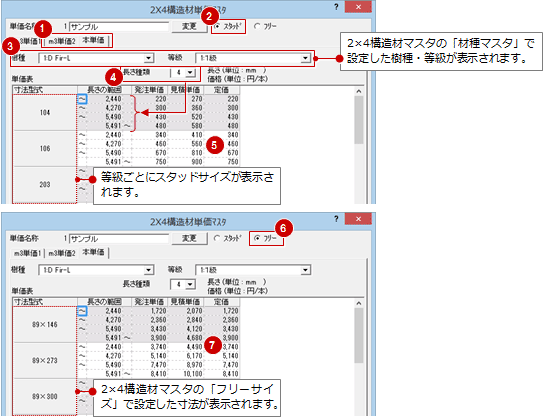Click the help question mark in bottom dialog
This screenshot has height=419, width=543.
pyautogui.click(x=336, y=219)
